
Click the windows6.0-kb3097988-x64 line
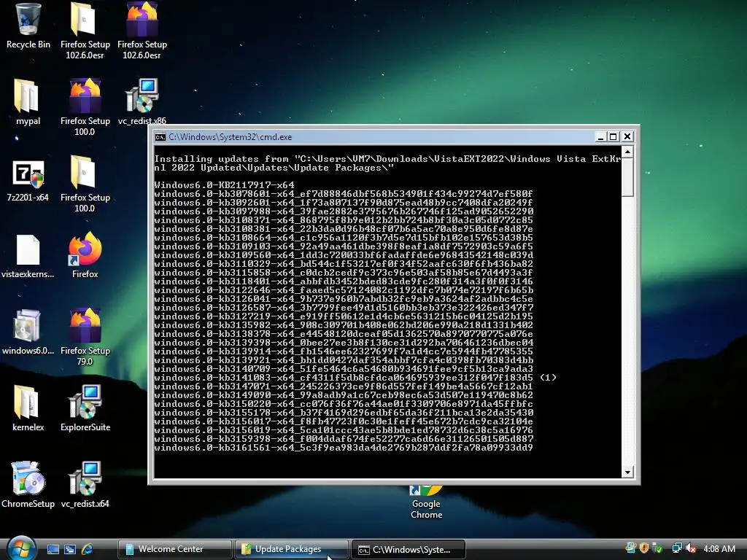click(x=344, y=211)
